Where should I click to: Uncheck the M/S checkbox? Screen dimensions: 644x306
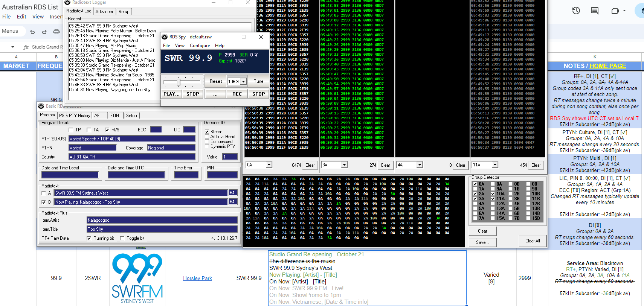[x=107, y=130]
